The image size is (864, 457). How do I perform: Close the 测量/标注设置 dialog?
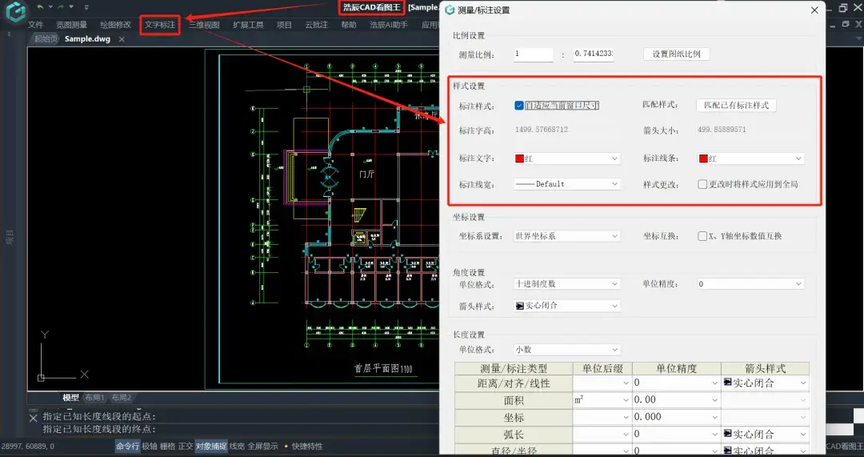coord(814,10)
